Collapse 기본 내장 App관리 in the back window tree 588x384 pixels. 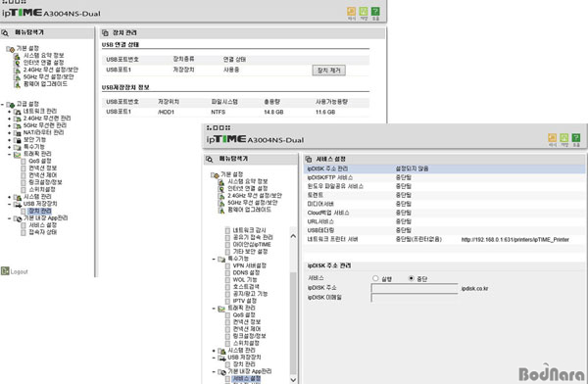10,218
